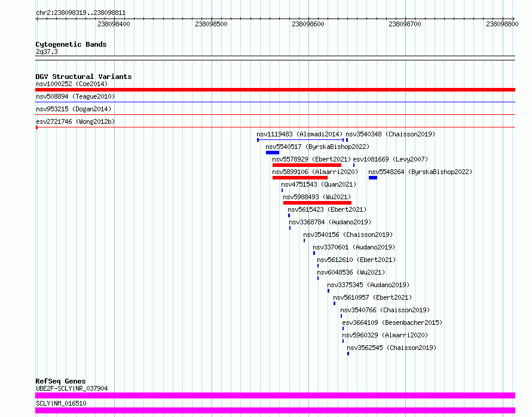Open the nsv5988493 (Wu2021) label

317,197
